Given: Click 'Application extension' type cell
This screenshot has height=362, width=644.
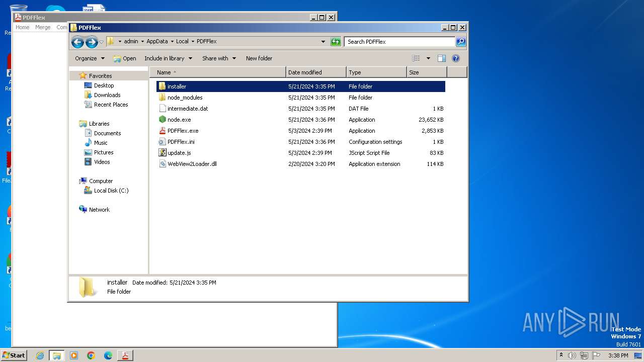Looking at the screenshot, I should click(x=374, y=164).
